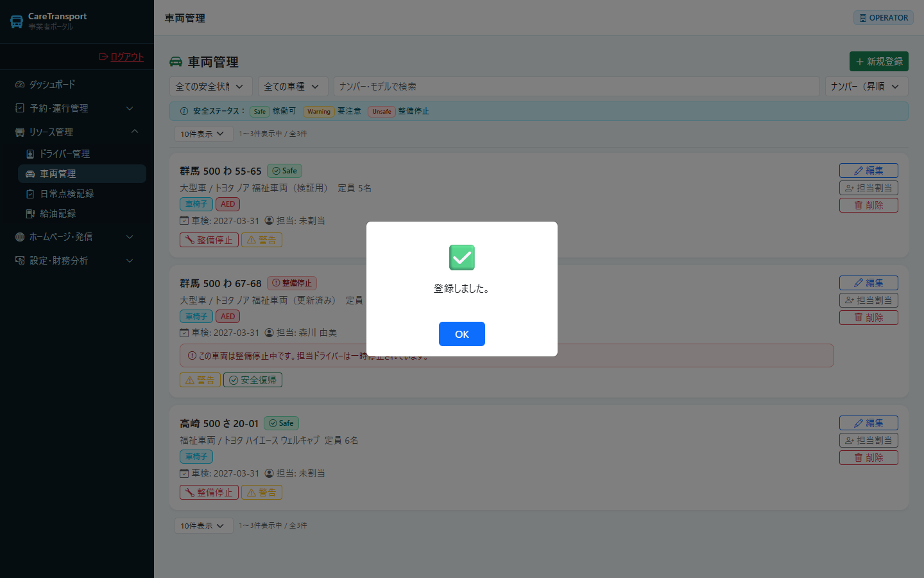
Task: Open bottom 10件表示 page-size dropdown
Action: (203, 525)
